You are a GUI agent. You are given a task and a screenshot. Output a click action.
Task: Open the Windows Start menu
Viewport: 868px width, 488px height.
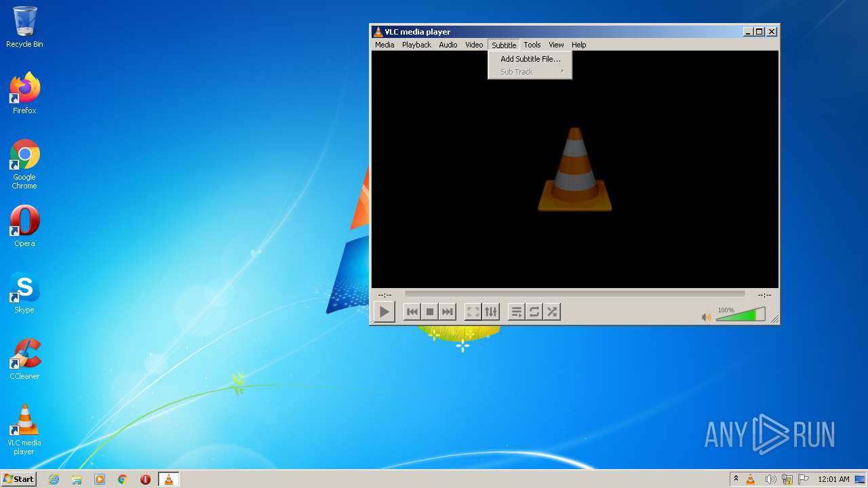18,479
